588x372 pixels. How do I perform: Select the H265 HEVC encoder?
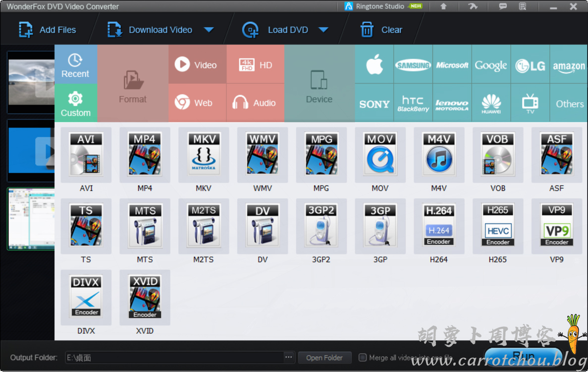click(x=498, y=226)
